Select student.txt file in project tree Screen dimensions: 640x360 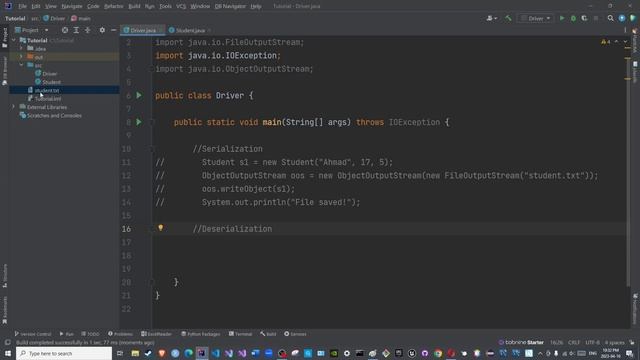pos(43,90)
